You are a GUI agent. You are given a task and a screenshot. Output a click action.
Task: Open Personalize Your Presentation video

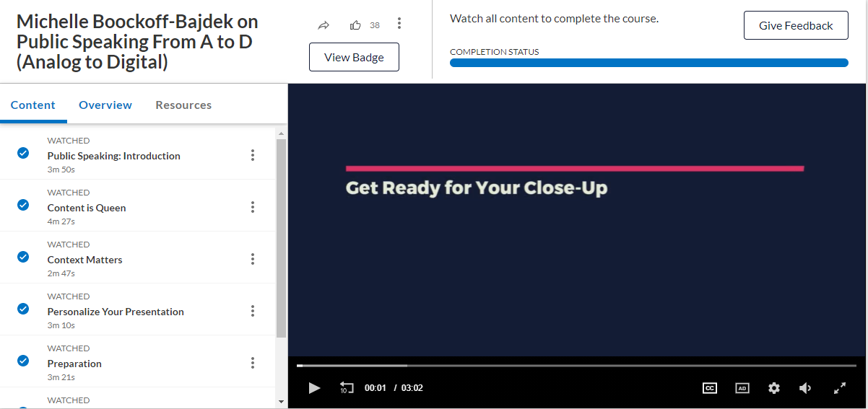(x=116, y=312)
